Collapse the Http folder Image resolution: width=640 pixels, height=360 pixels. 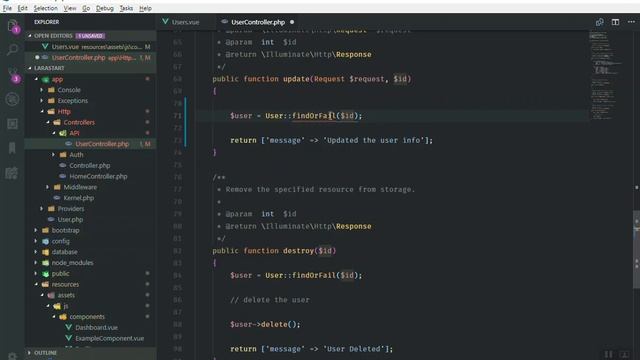42,111
